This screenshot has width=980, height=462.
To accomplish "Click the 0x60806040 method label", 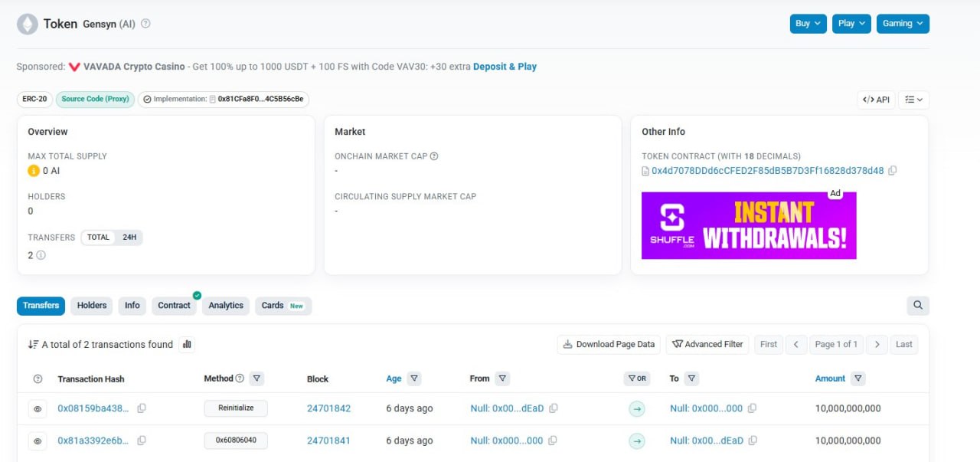I will tap(236, 441).
